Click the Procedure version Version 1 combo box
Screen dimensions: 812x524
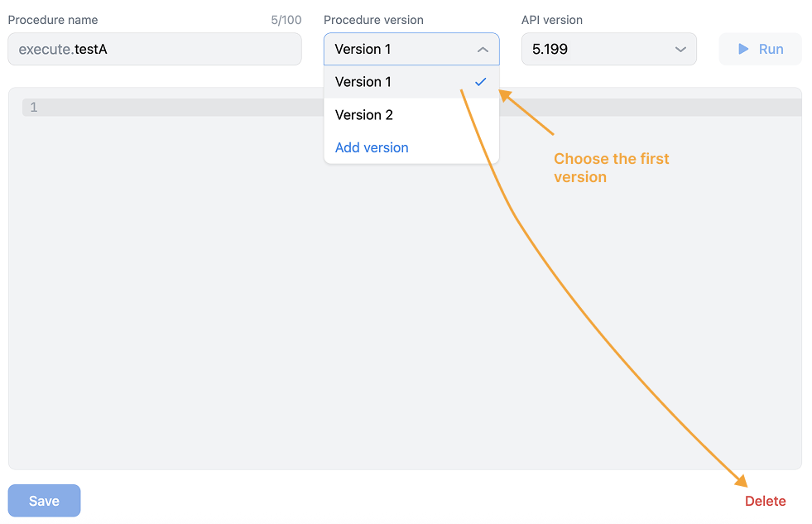pyautogui.click(x=411, y=49)
